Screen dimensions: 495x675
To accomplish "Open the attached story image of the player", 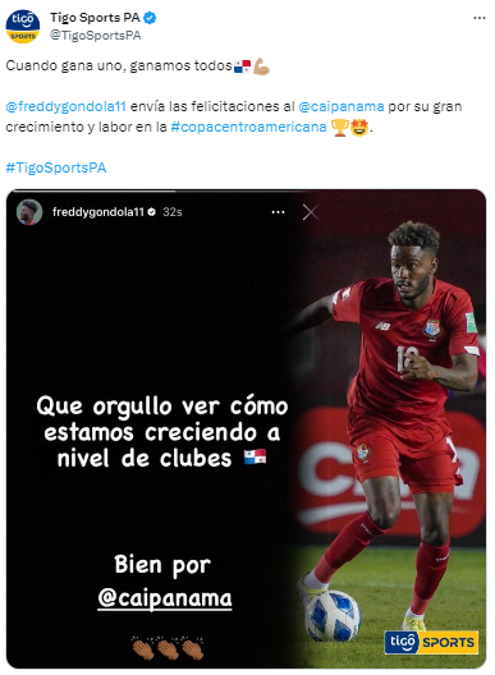I will [246, 429].
